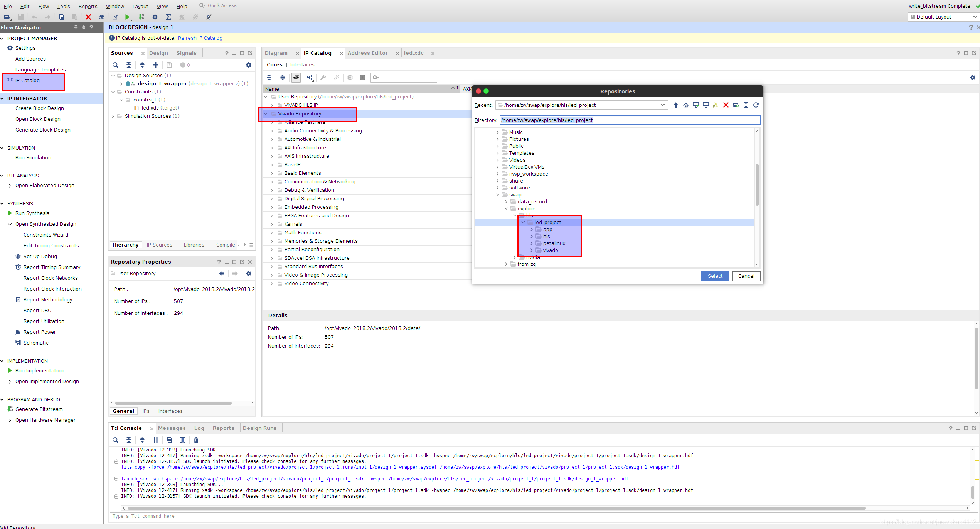This screenshot has height=529, width=980.
Task: Go to home directory in Repositories dialog
Action: pyautogui.click(x=685, y=105)
